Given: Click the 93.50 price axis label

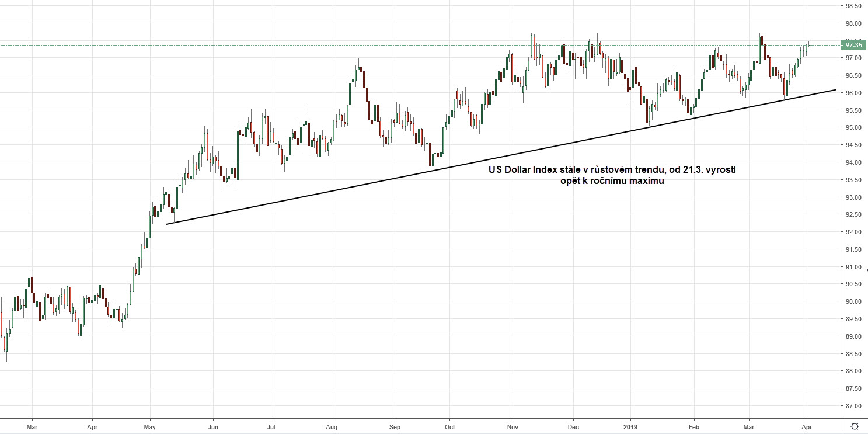Looking at the screenshot, I should (853, 180).
